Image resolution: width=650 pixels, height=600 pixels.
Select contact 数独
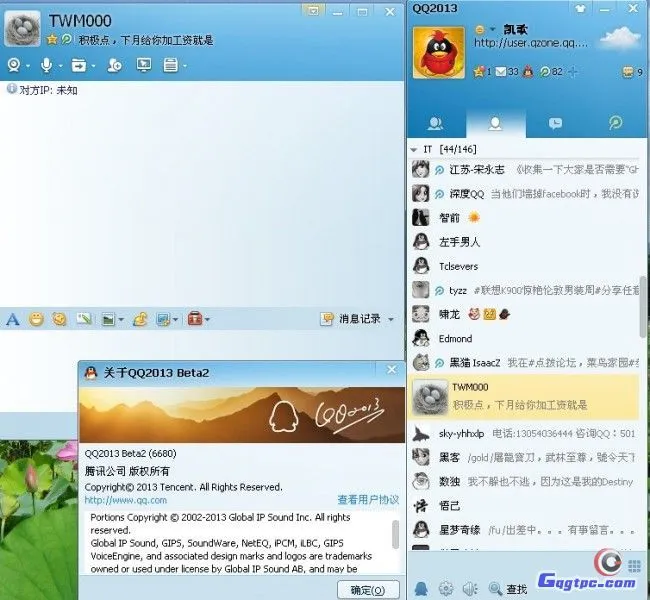[526, 481]
